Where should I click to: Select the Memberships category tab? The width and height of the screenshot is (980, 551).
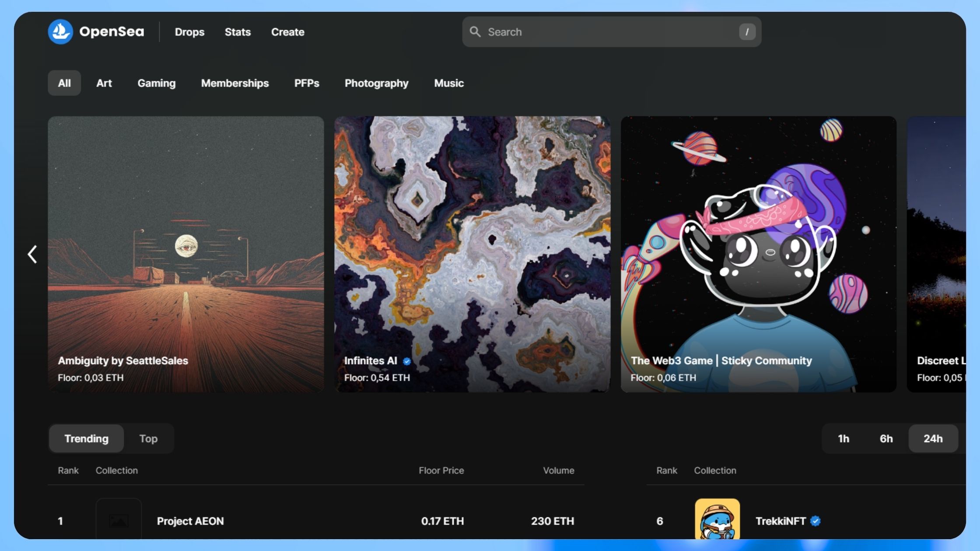pos(235,83)
